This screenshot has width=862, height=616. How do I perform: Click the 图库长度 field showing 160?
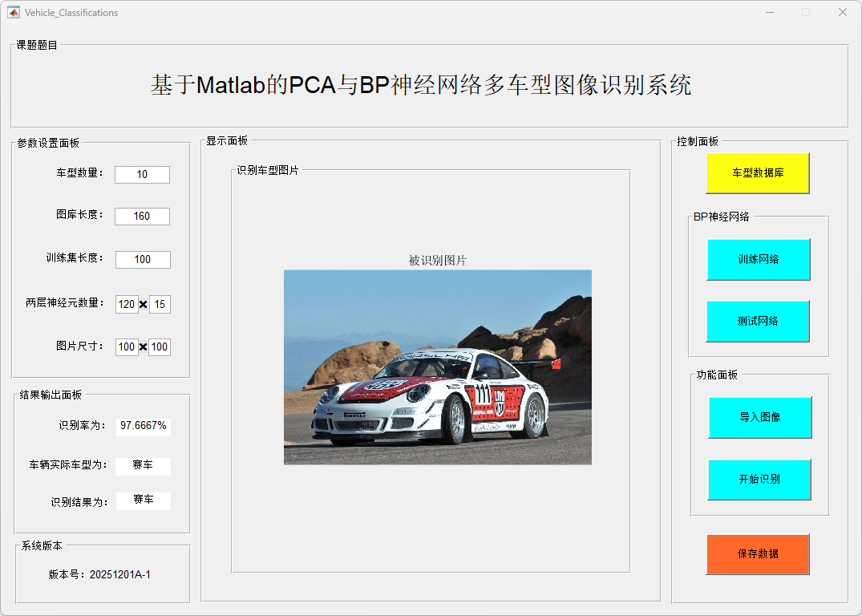coord(142,217)
